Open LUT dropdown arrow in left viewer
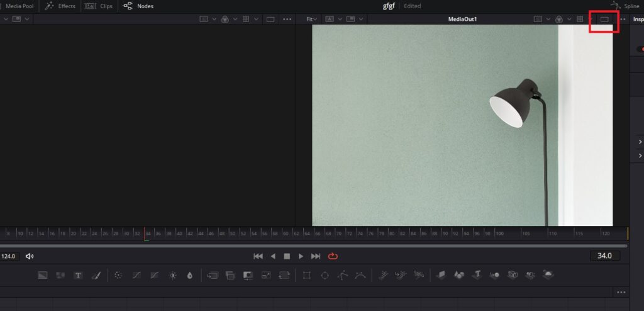This screenshot has height=311, width=644. coord(257,19)
